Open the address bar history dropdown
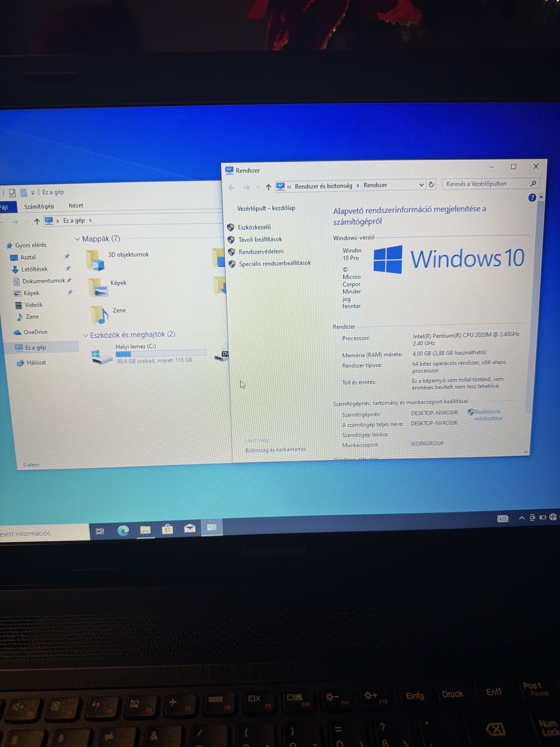Screen dimensions: 560x747 click(421, 185)
